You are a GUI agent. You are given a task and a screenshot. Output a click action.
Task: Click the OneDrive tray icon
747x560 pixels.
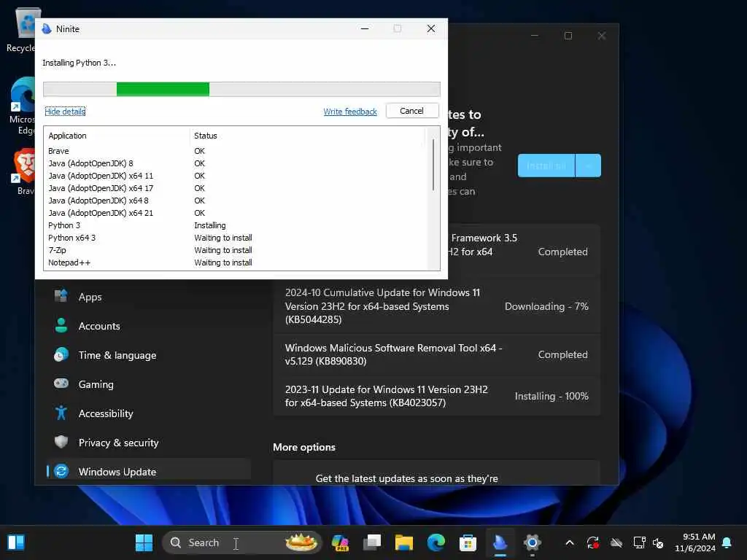click(x=616, y=542)
